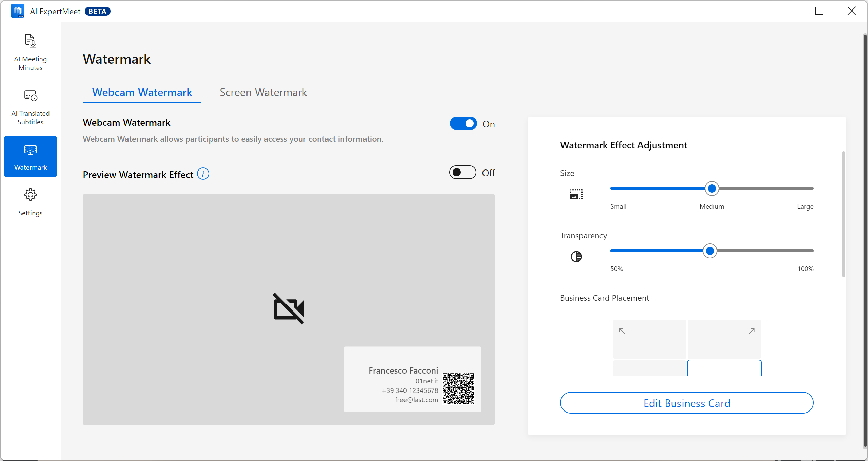The width and height of the screenshot is (868, 461).
Task: Click the transparency half-circle icon
Action: tap(576, 257)
